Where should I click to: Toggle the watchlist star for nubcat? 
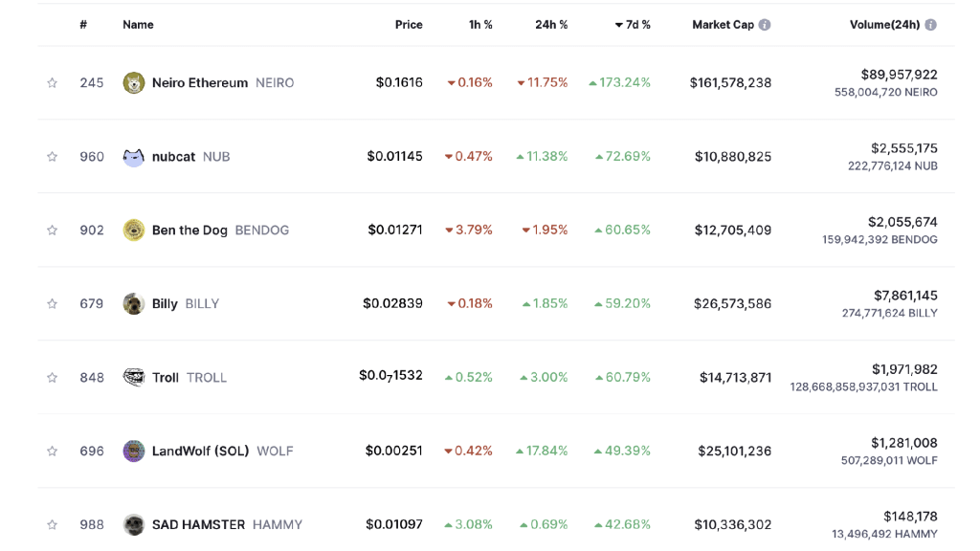(x=53, y=157)
